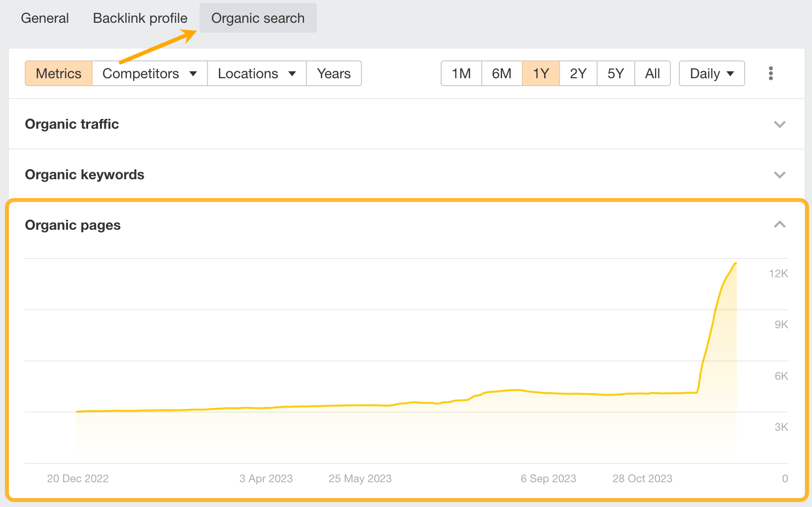This screenshot has width=812, height=507.
Task: Switch to the General tab
Action: point(45,18)
